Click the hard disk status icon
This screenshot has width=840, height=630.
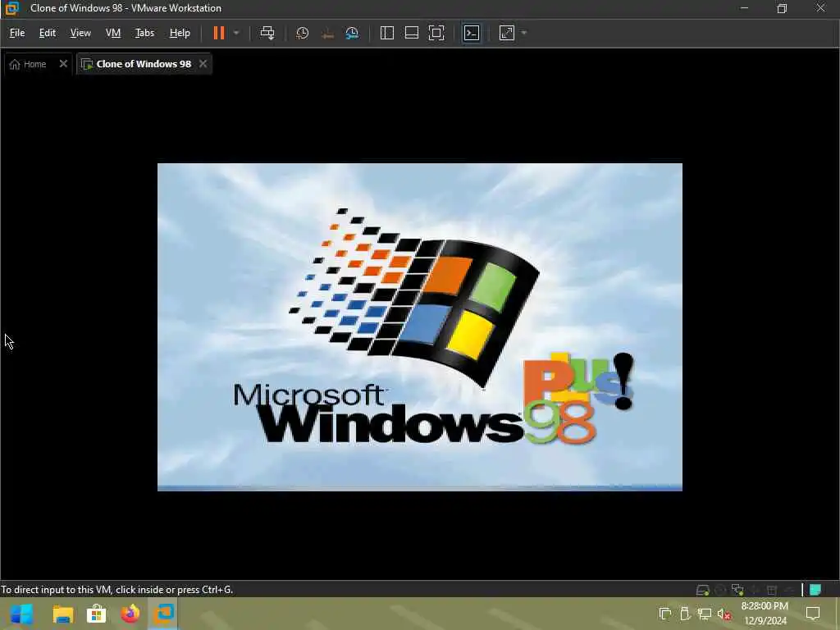click(702, 591)
